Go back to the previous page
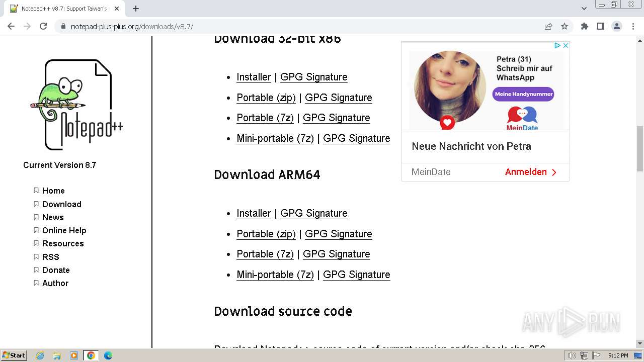Viewport: 644px width, 362px height. [x=11, y=27]
